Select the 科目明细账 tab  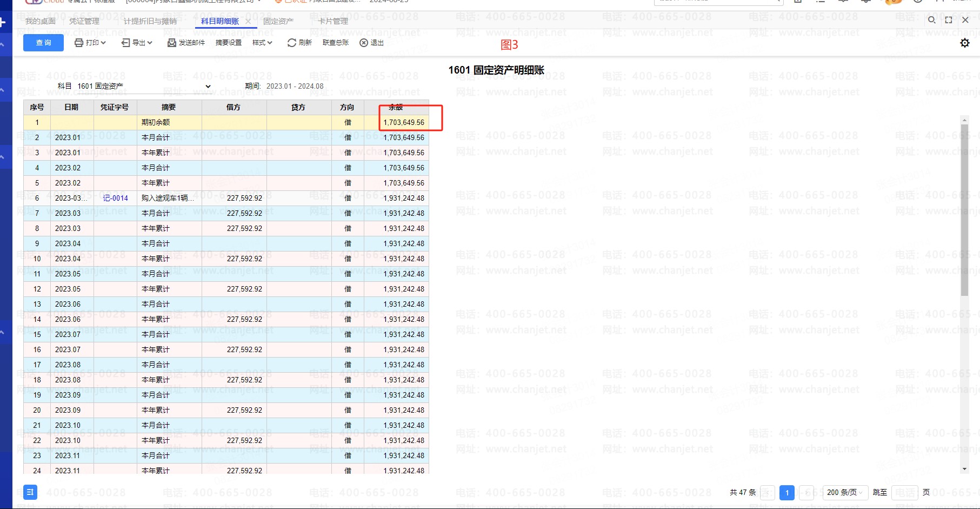[220, 21]
